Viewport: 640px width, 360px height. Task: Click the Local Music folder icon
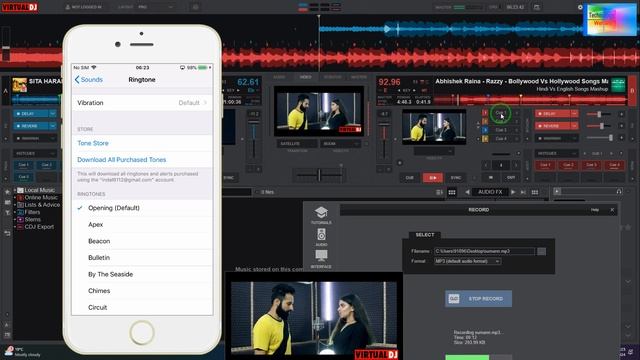click(x=20, y=190)
